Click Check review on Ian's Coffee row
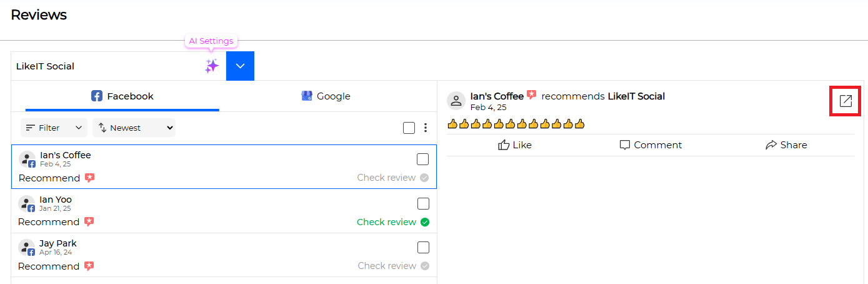868x284 pixels. click(386, 178)
